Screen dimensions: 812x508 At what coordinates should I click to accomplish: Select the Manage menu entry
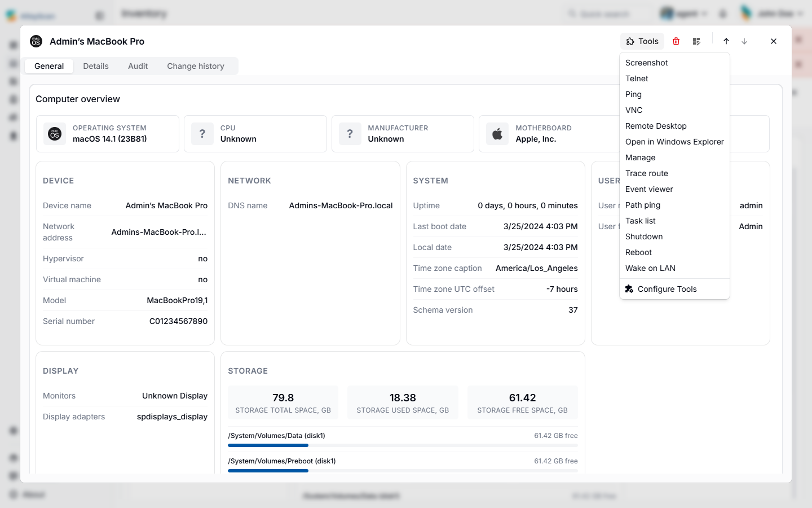coord(674,157)
